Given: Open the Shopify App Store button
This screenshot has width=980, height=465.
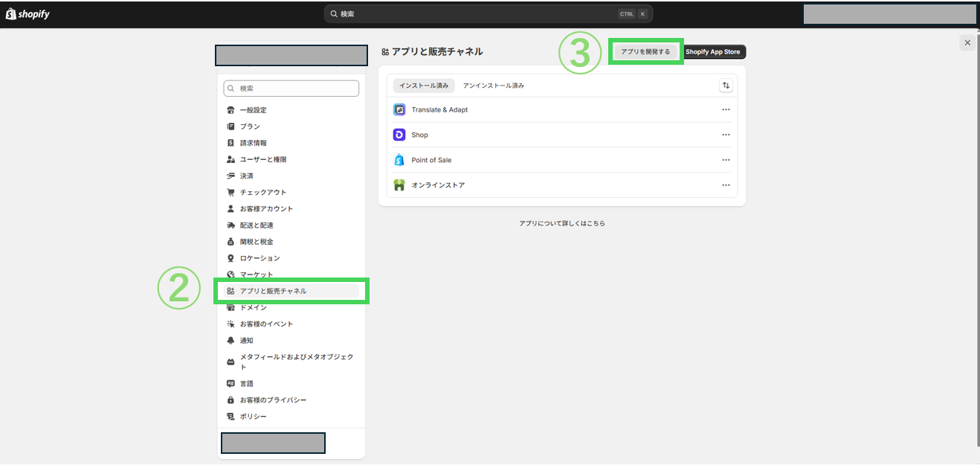Looking at the screenshot, I should 712,52.
